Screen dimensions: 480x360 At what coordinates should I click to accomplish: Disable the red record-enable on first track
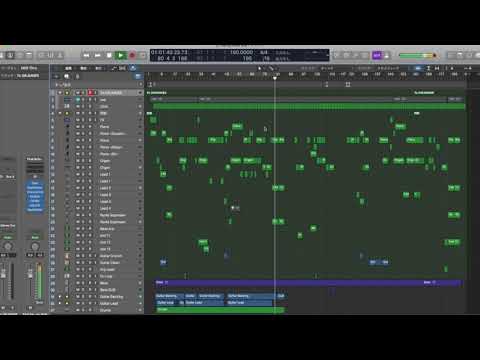coord(90,93)
